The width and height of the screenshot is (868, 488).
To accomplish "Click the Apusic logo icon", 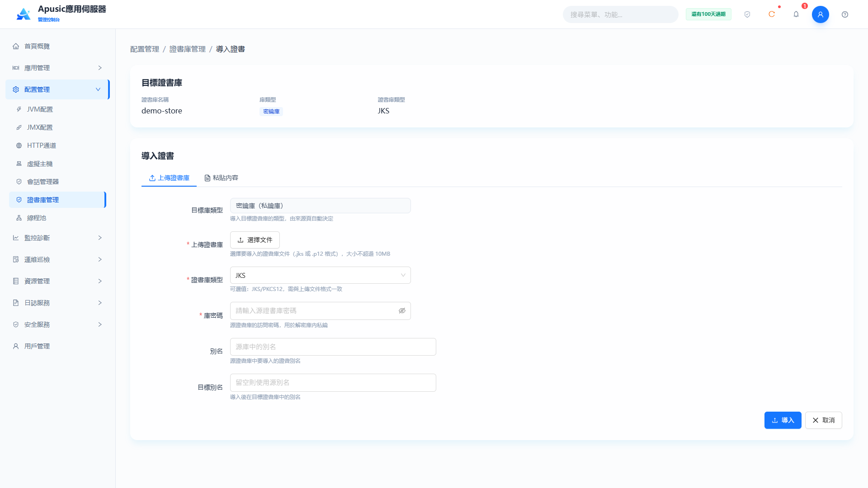I will (x=24, y=14).
